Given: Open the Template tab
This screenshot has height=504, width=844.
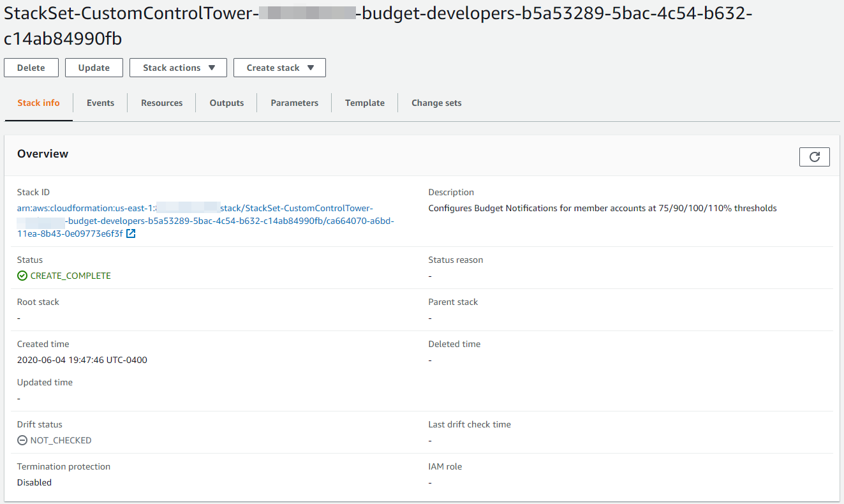Looking at the screenshot, I should (364, 103).
